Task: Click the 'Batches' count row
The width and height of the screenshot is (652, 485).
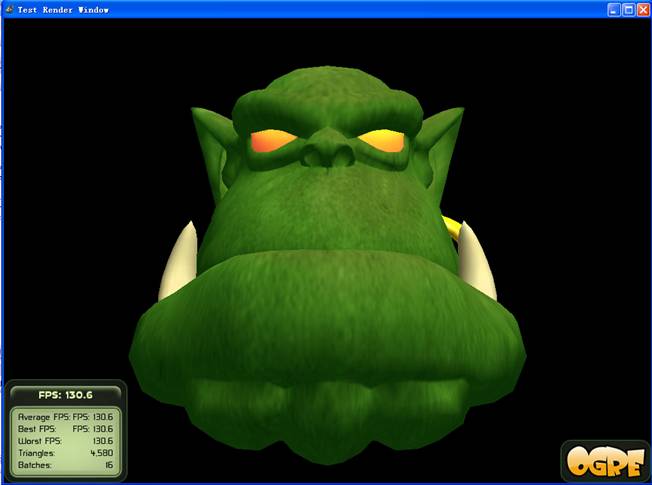Action: click(65, 465)
